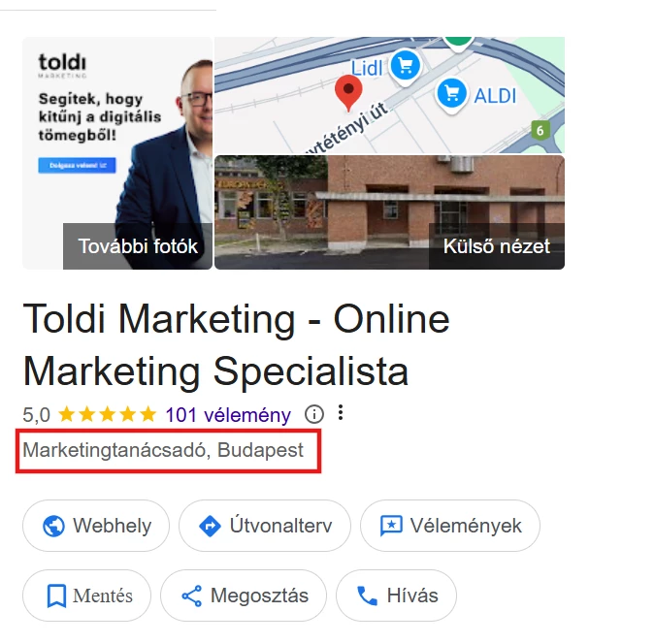Click the Megosztás button label
Screen dimensions: 655x644
pyautogui.click(x=259, y=596)
